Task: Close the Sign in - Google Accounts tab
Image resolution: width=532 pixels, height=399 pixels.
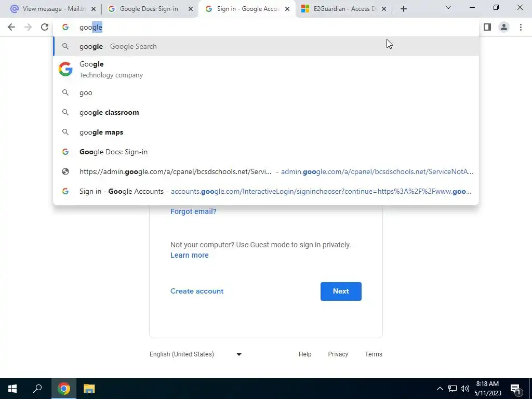Action: click(287, 9)
